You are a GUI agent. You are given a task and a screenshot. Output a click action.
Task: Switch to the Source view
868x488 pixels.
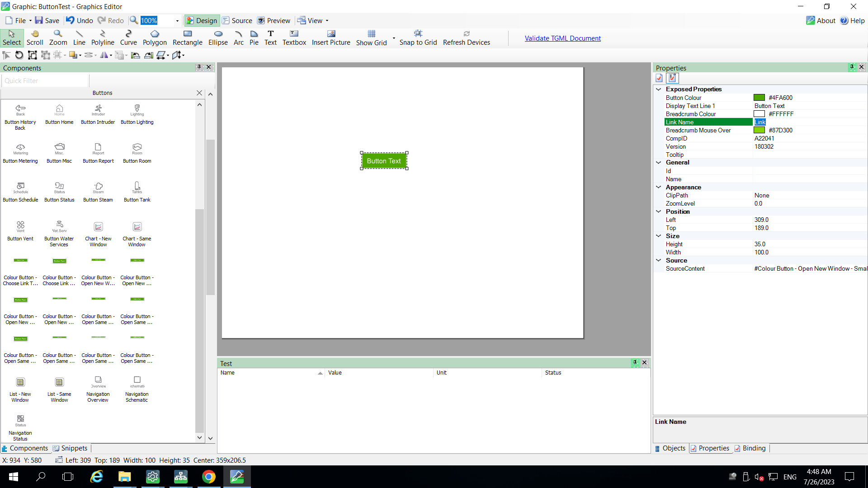[237, 20]
